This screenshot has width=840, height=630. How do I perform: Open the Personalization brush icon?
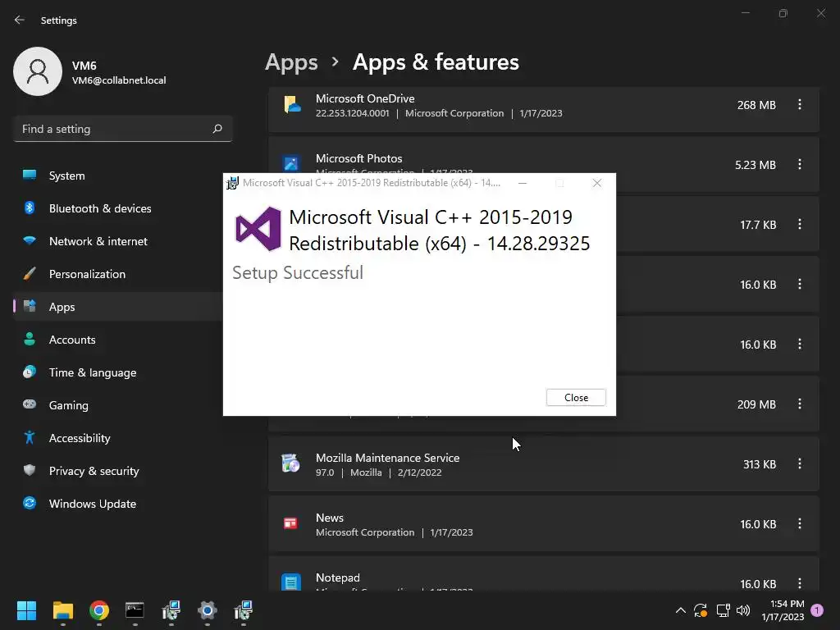coord(30,274)
